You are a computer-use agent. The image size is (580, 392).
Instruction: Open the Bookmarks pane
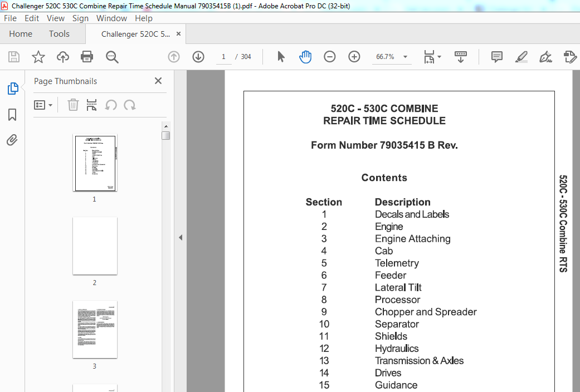(12, 115)
